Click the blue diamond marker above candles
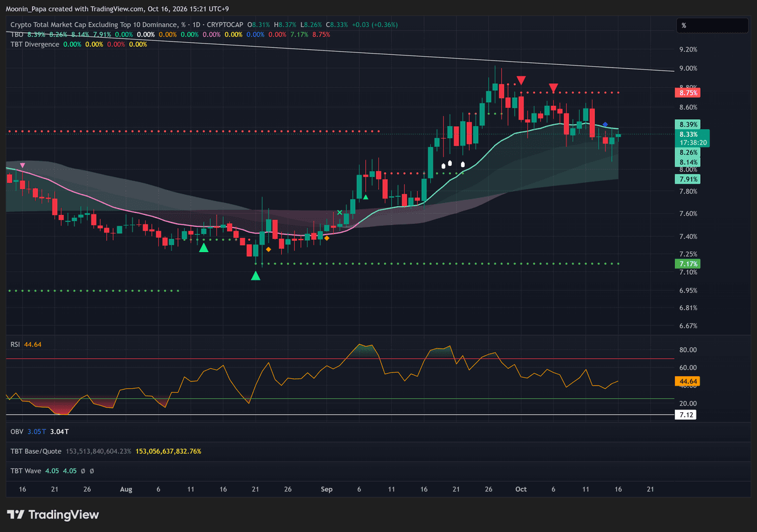This screenshot has height=532, width=757. coord(605,125)
